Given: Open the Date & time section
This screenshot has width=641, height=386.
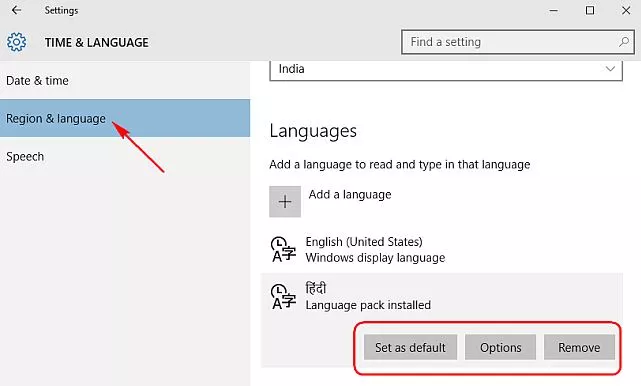Looking at the screenshot, I should coord(125,81).
